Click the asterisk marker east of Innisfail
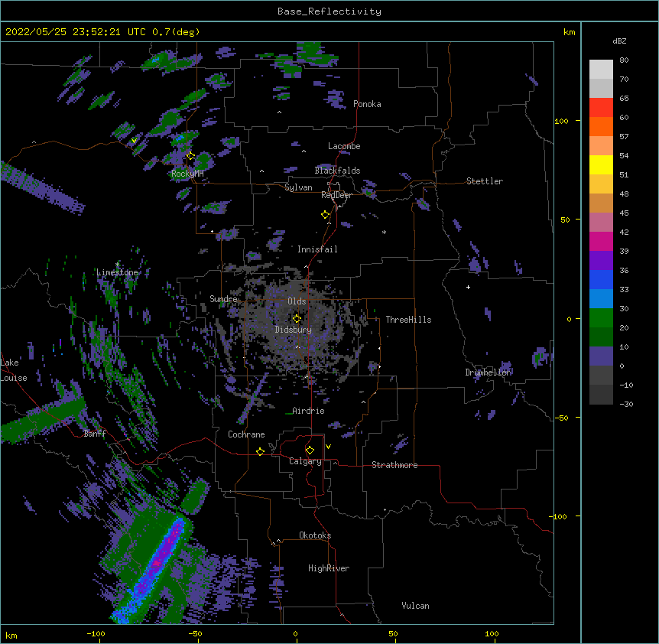 384,232
